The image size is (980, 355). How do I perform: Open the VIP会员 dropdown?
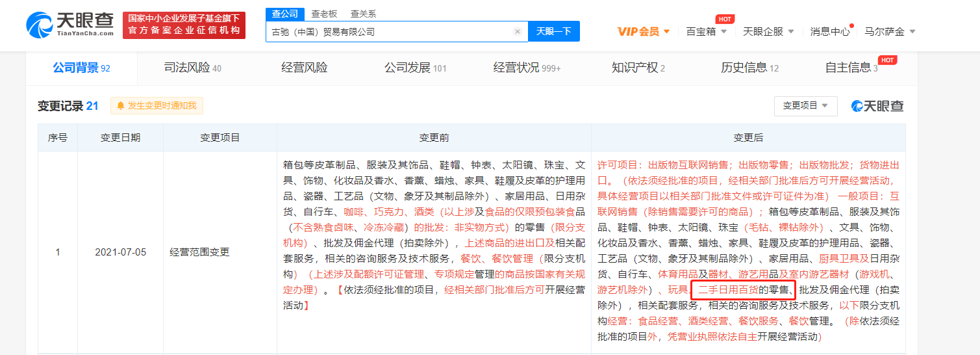tap(644, 31)
